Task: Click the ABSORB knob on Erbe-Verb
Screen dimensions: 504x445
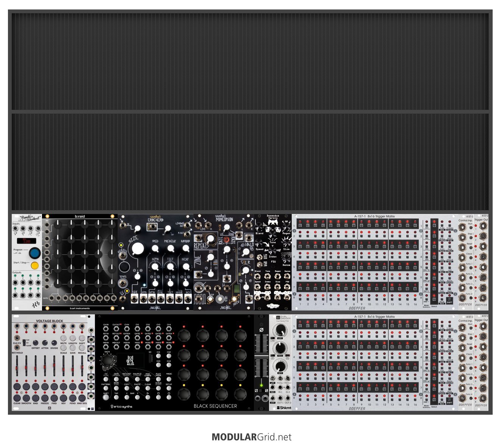Action: (186, 248)
